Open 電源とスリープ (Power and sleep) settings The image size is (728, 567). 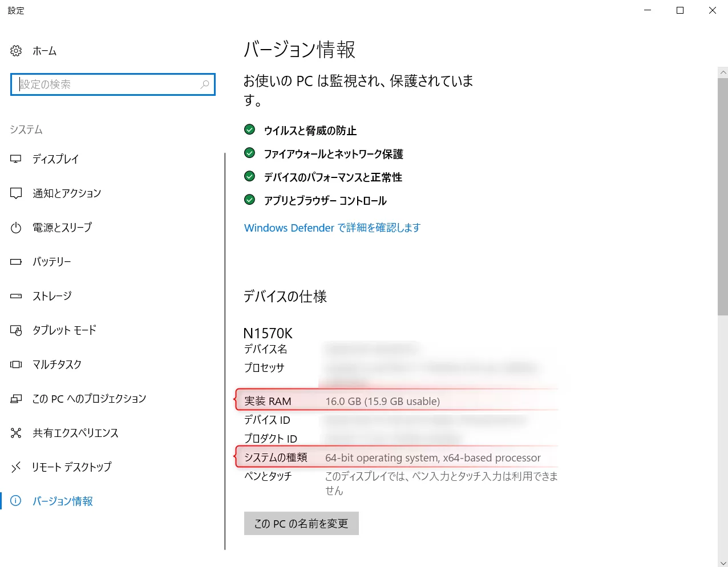[x=67, y=228]
